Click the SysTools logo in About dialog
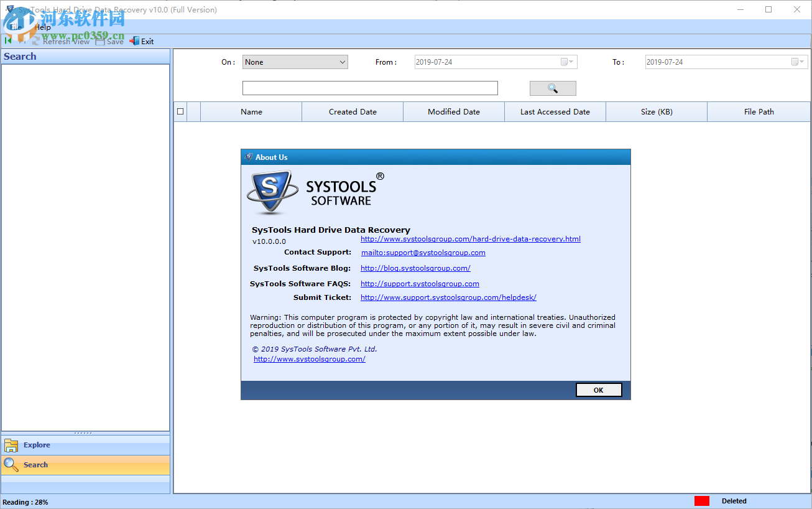The image size is (812, 509). tap(272, 191)
